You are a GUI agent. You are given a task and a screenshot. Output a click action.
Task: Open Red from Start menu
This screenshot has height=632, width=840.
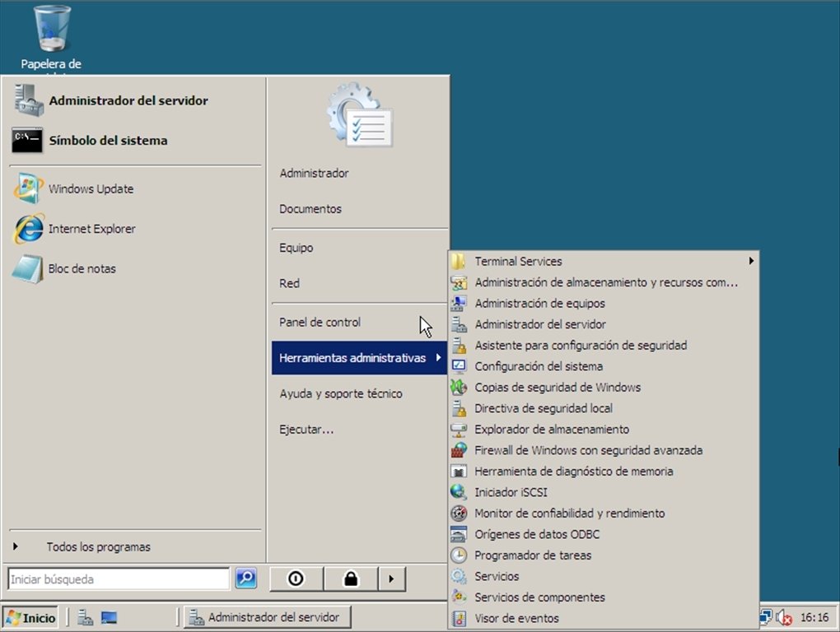[289, 283]
